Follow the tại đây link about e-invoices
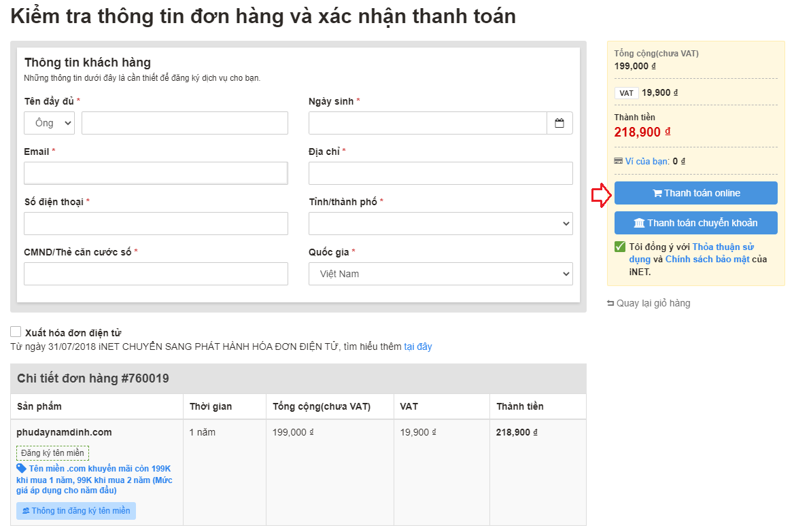 [x=418, y=347]
